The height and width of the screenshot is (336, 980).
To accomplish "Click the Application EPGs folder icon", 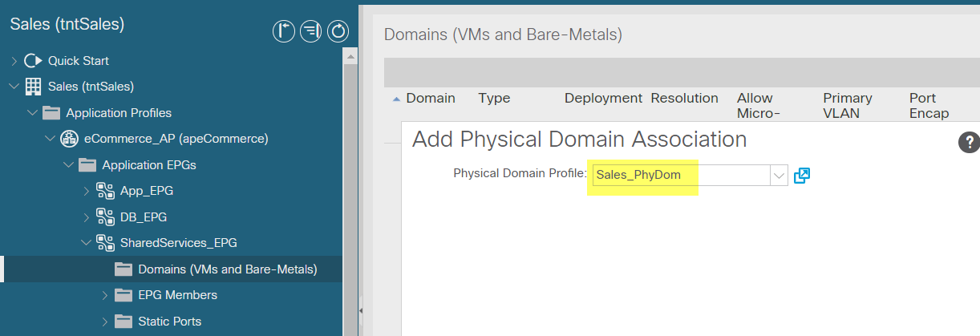I will 87,165.
